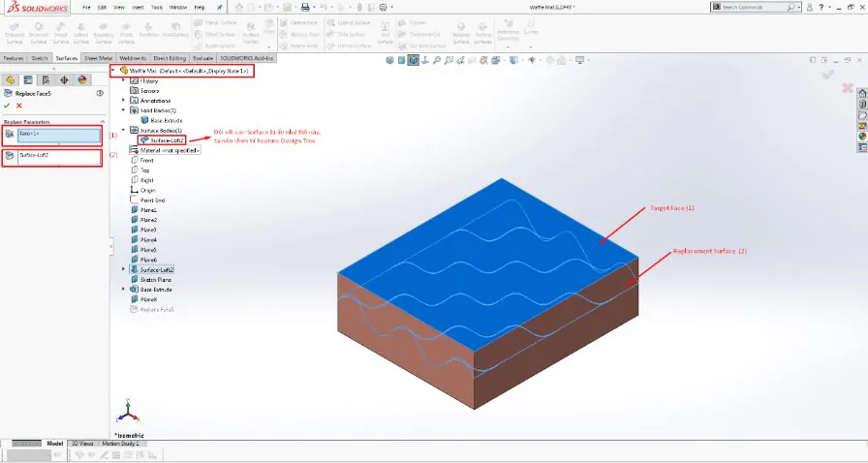Viewport: 868px width, 463px height.
Task: Select the Front plane in tree
Action: 141,160
